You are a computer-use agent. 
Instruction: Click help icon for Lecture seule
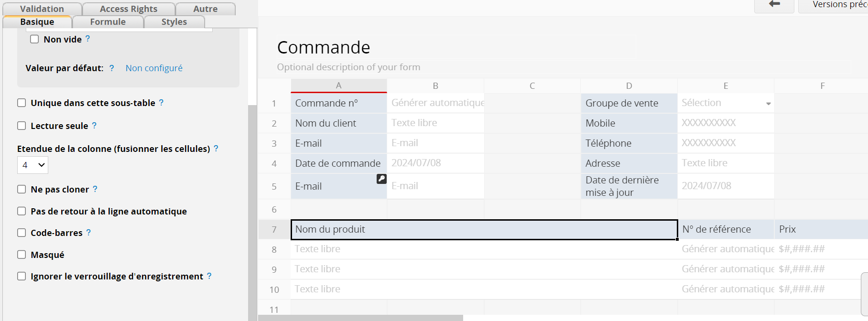click(x=94, y=125)
